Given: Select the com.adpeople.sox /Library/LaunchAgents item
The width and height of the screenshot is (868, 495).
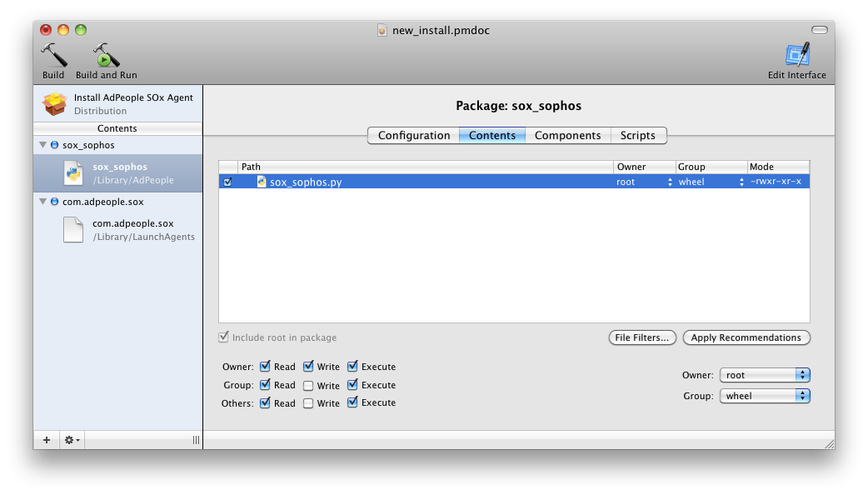Looking at the screenshot, I should click(118, 230).
